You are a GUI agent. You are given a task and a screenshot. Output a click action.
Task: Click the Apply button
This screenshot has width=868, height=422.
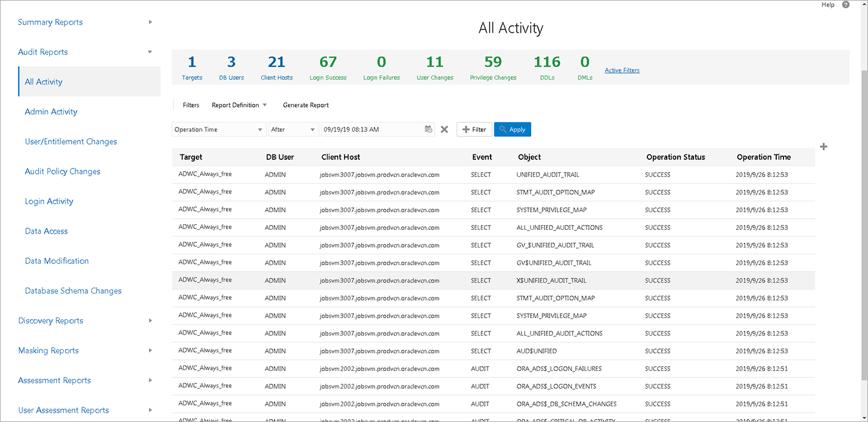(512, 130)
